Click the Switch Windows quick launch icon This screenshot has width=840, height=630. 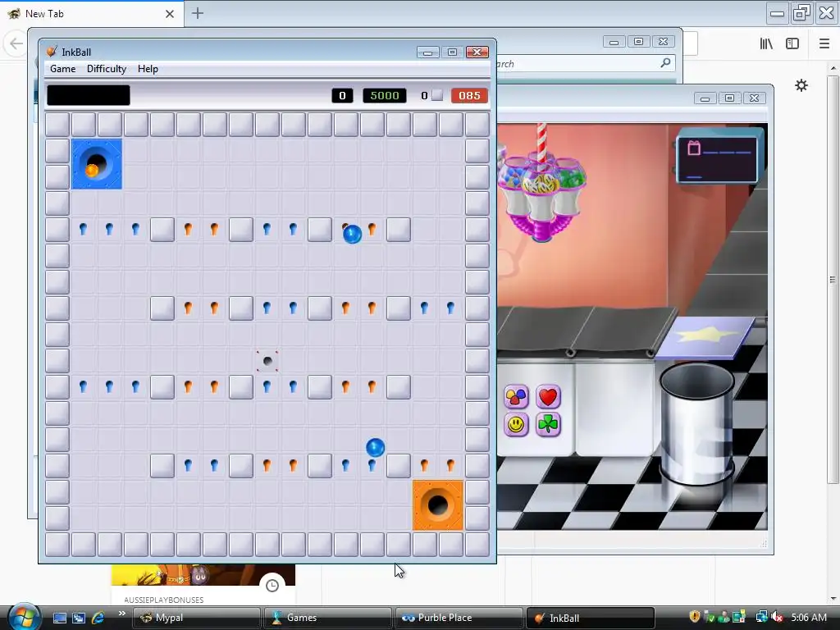tap(79, 618)
